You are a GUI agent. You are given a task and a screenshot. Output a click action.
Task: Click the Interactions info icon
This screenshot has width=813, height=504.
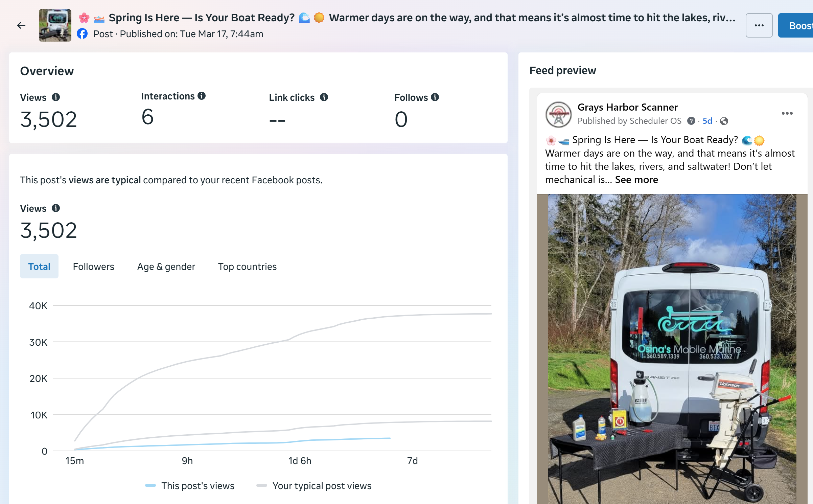[202, 96]
